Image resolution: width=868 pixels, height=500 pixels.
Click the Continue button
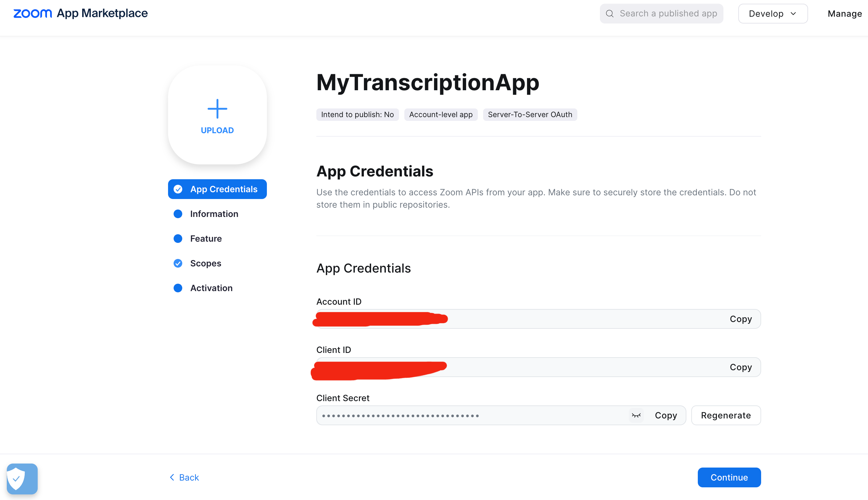coord(729,477)
